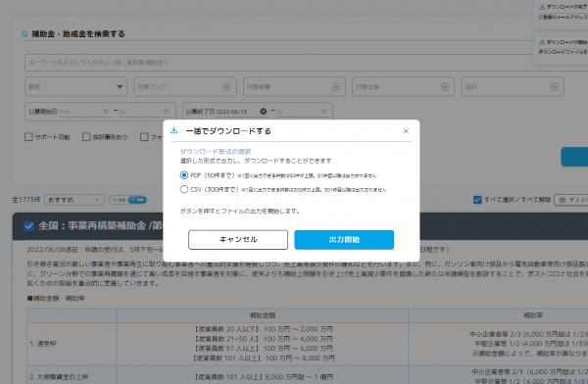Click the ダウンロードが完了 notification download icon

pos(542,7)
